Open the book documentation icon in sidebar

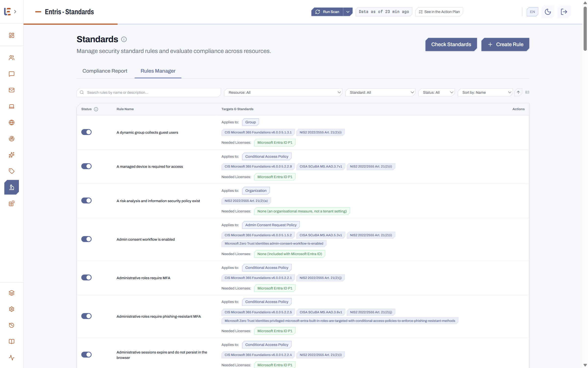(x=12, y=342)
